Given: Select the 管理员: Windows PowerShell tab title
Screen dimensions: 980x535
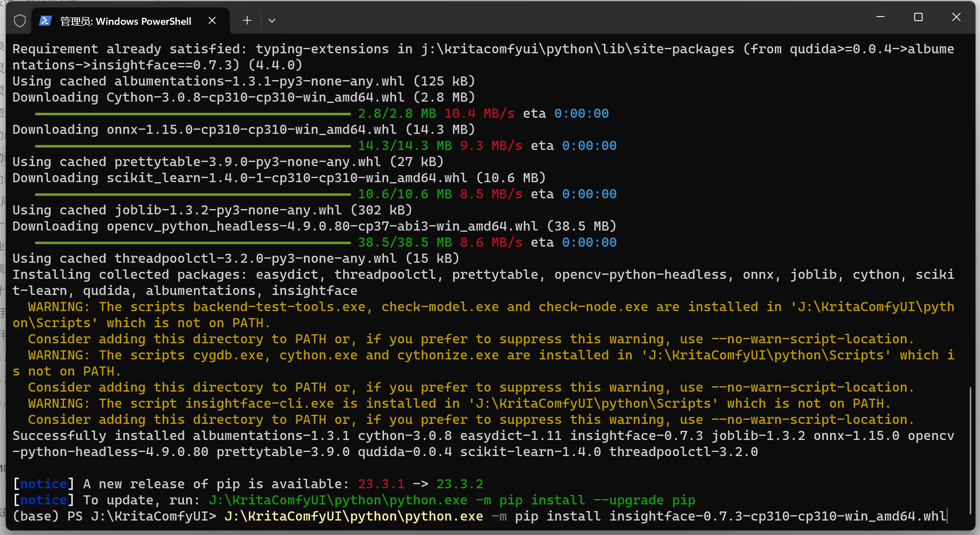Looking at the screenshot, I should [x=126, y=21].
